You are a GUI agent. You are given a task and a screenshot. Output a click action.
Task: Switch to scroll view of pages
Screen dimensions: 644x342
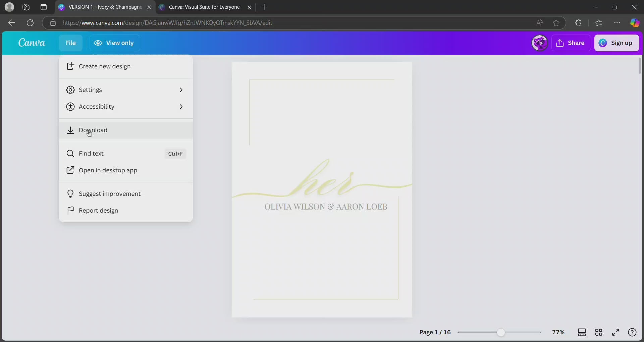582,332
